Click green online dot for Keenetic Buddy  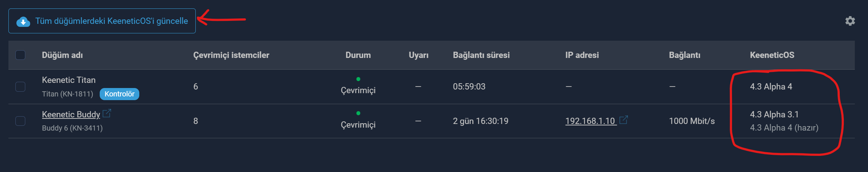(x=358, y=113)
